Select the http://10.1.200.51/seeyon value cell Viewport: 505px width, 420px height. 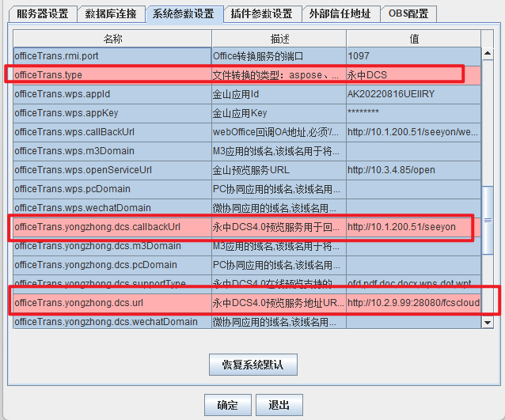point(414,227)
